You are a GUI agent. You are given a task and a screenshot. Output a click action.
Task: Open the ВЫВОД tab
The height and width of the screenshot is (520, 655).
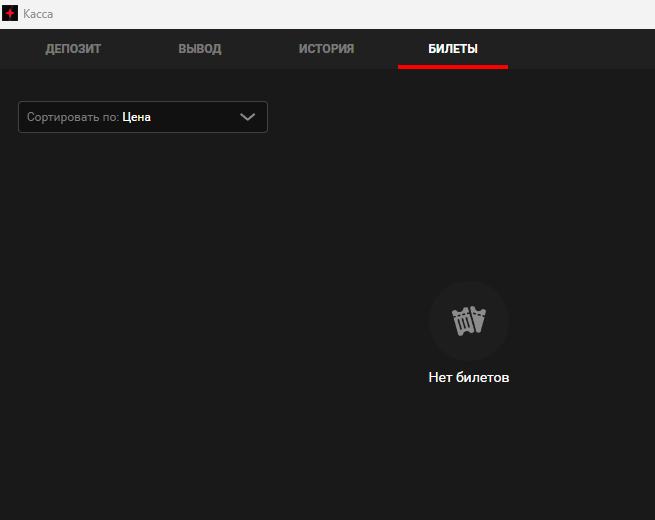pyautogui.click(x=200, y=49)
